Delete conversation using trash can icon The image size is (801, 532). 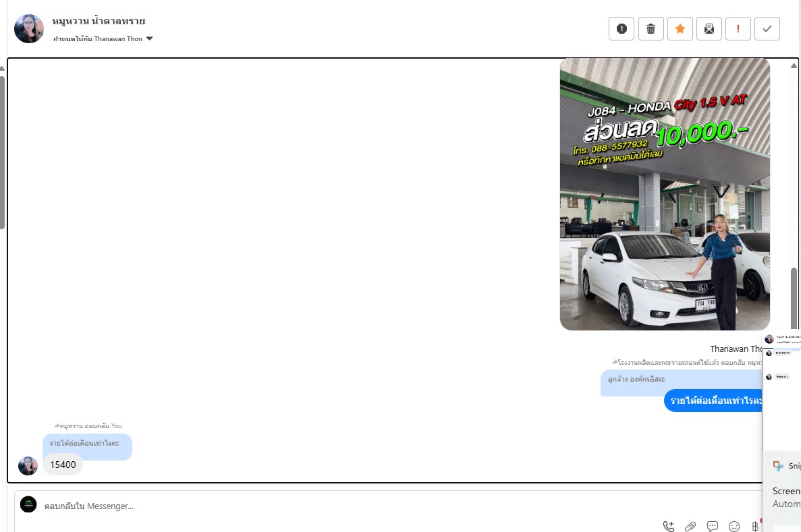tap(651, 28)
